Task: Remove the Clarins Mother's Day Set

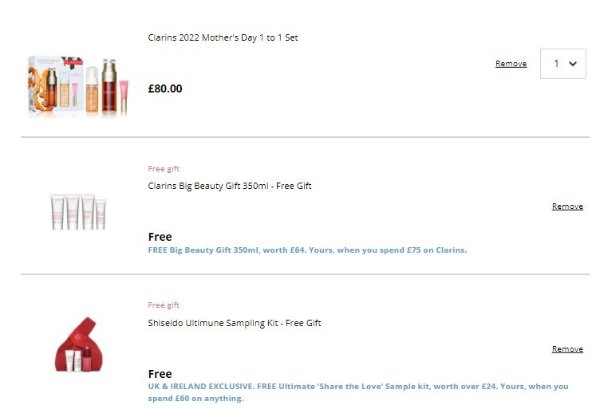Action: click(510, 64)
